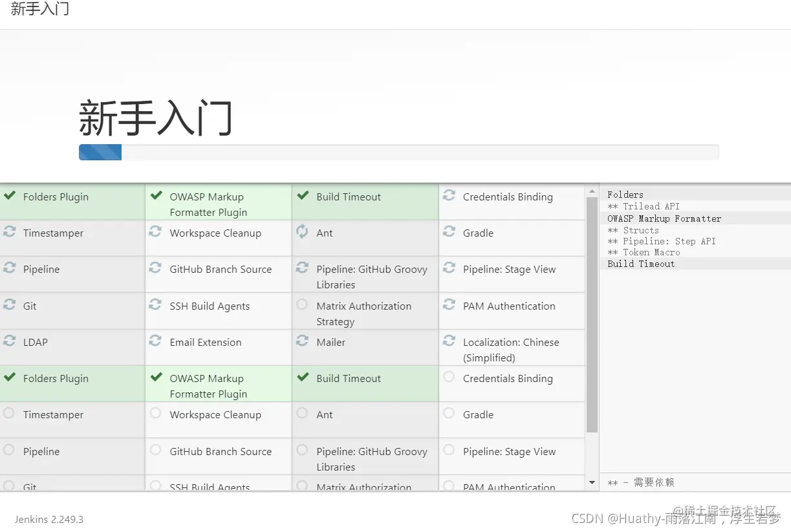
Task: Click the ** - 需要依赖 legend text
Action: (x=641, y=482)
